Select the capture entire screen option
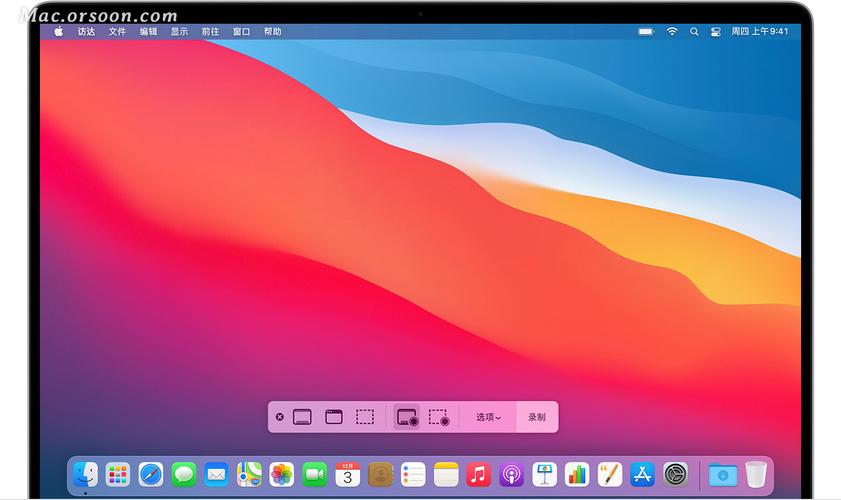This screenshot has width=841, height=500. point(302,417)
